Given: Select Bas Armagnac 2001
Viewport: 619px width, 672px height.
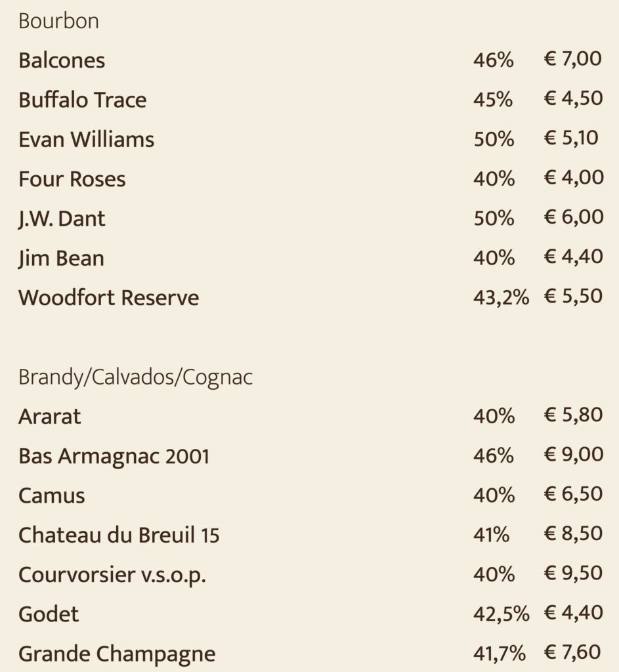Looking at the screenshot, I should (x=114, y=456).
